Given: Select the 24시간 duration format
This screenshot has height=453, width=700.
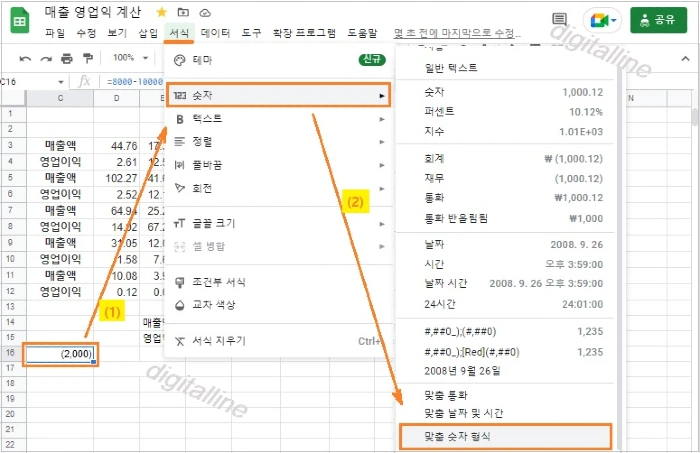Looking at the screenshot, I should (x=505, y=304).
